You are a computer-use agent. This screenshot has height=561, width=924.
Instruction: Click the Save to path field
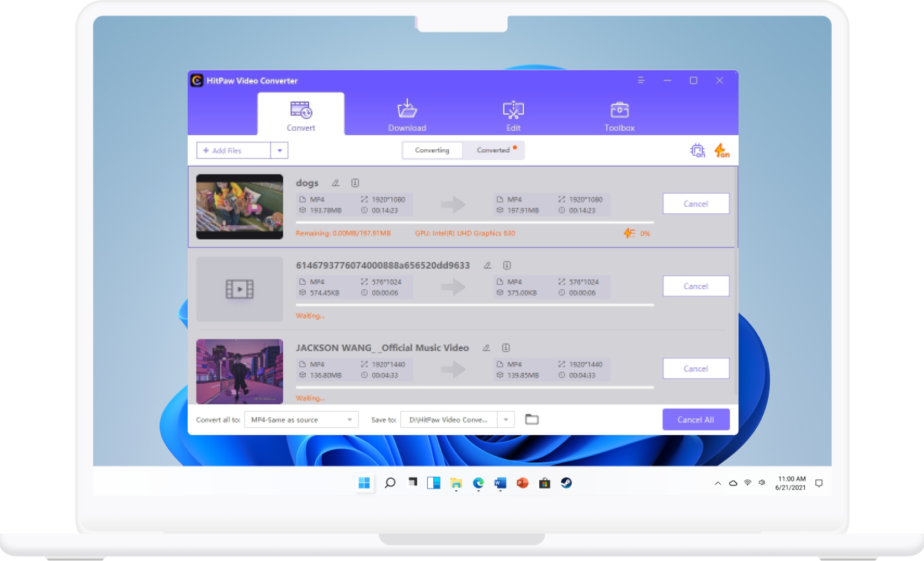[x=449, y=420]
